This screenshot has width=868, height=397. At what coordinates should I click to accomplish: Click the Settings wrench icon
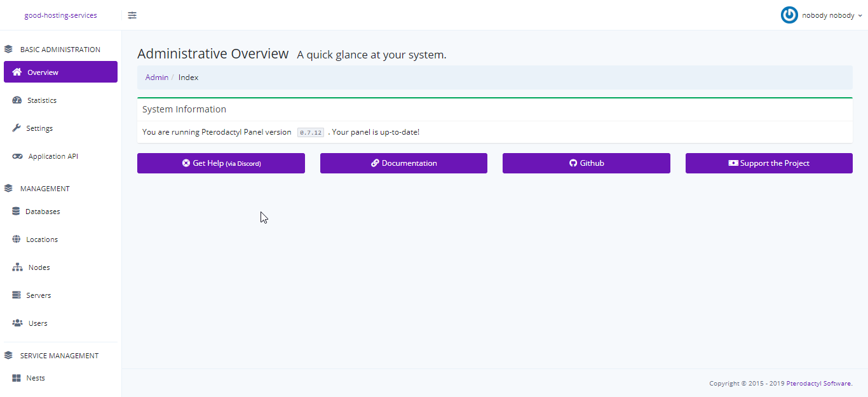click(17, 128)
